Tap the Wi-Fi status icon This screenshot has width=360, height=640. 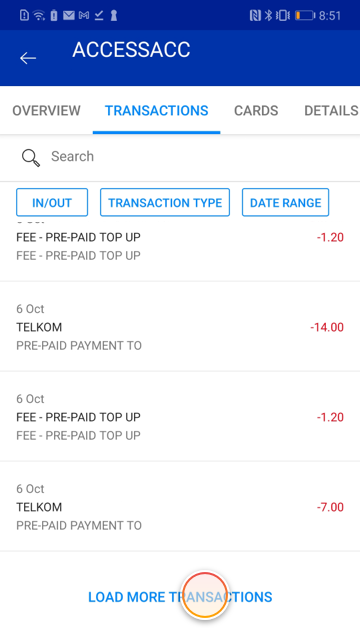(39, 16)
